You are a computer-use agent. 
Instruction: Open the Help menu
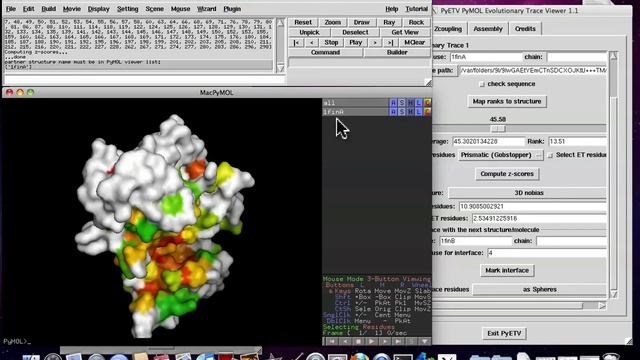tap(391, 9)
